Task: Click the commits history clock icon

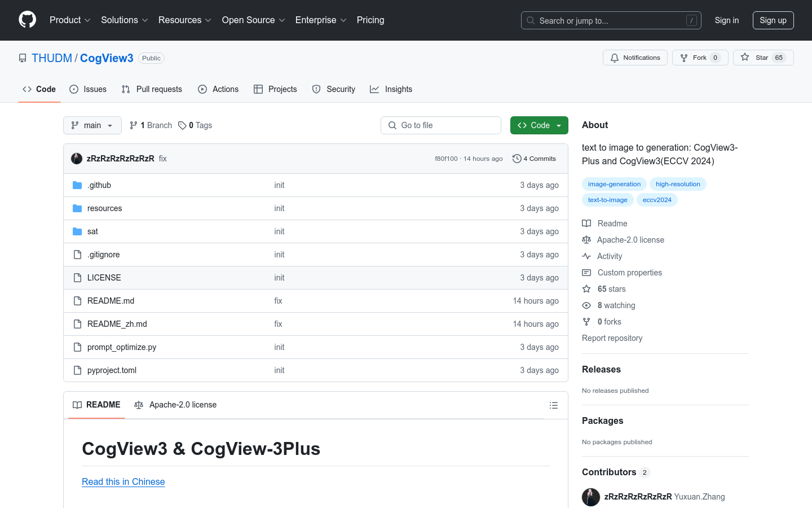Action: pyautogui.click(x=517, y=159)
